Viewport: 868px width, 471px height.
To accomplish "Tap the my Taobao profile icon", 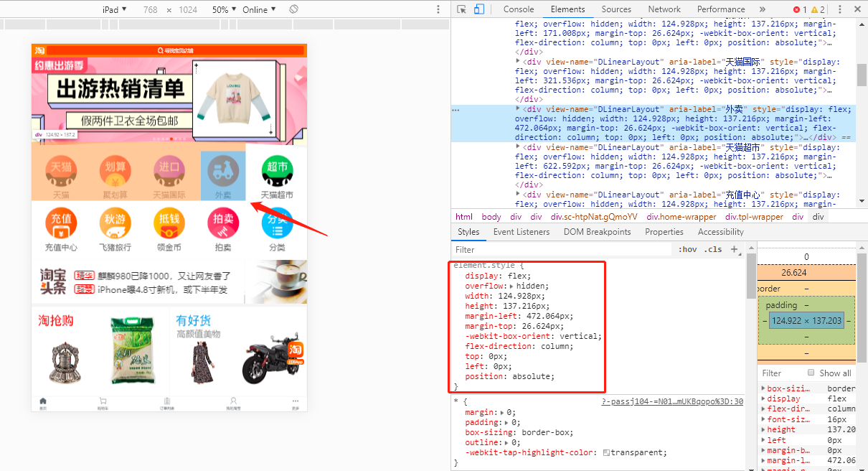I will 233,401.
